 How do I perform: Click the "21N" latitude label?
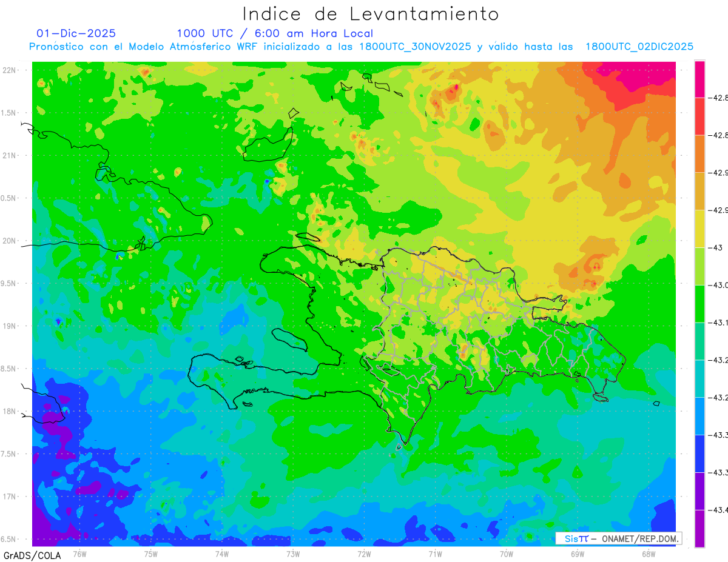tap(9, 155)
